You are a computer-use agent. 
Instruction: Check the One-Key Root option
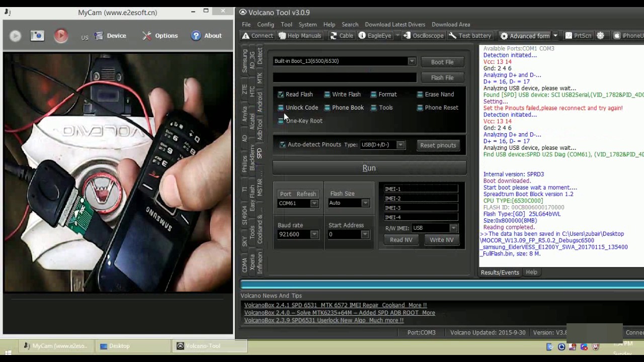tap(281, 121)
